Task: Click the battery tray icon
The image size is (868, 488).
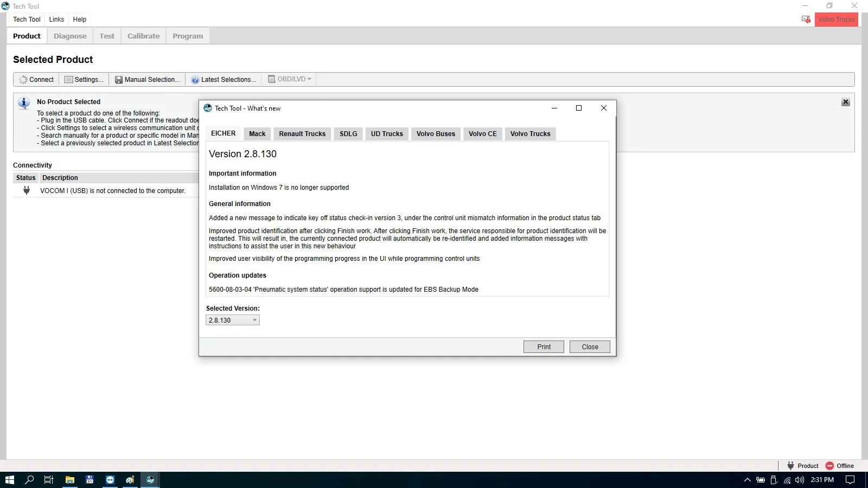Action: [761, 480]
